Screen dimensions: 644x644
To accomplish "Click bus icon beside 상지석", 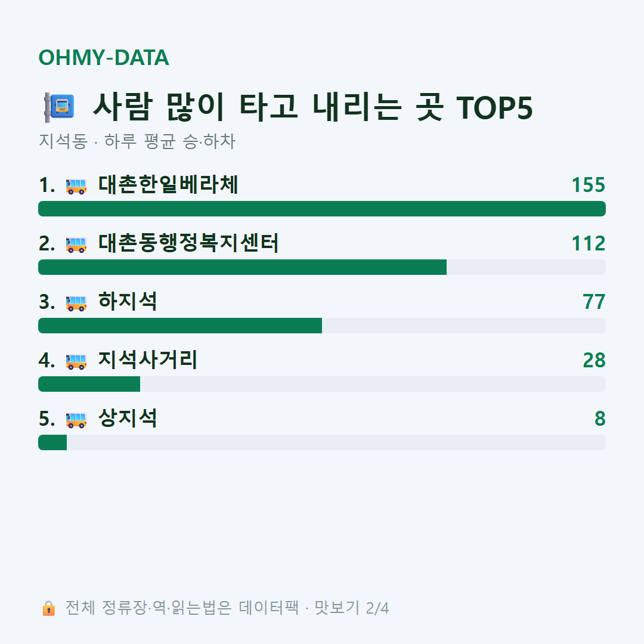I will 76,420.
